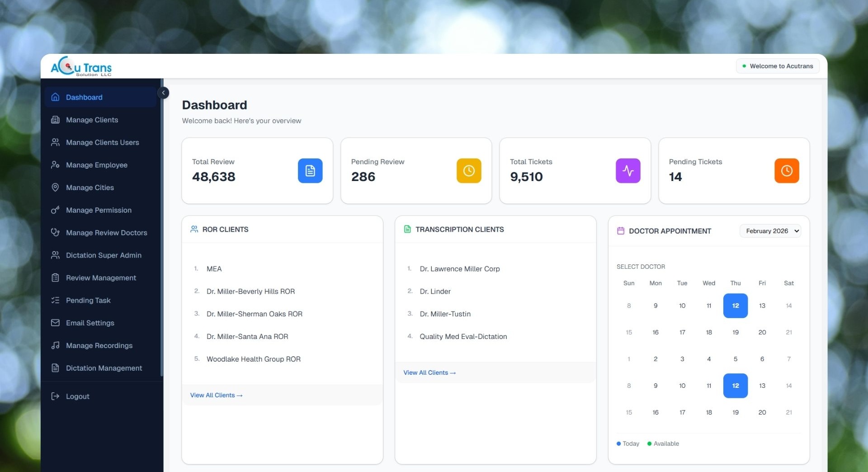Click the AcuTrans logo
This screenshot has height=472, width=868.
(81, 67)
